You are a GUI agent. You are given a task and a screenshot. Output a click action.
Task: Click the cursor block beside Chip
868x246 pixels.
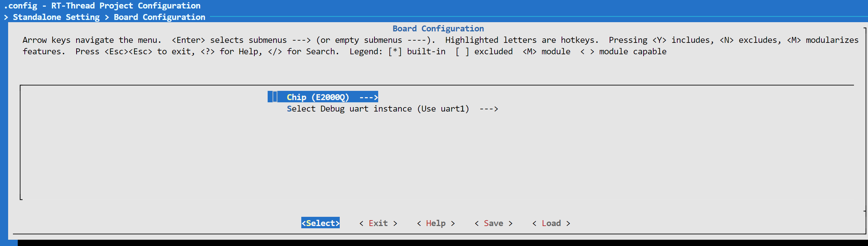[272, 97]
